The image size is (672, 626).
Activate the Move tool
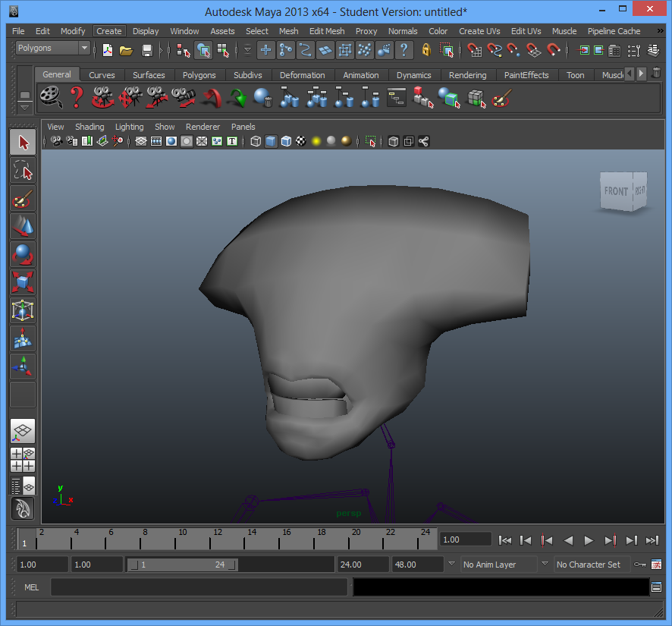23,227
